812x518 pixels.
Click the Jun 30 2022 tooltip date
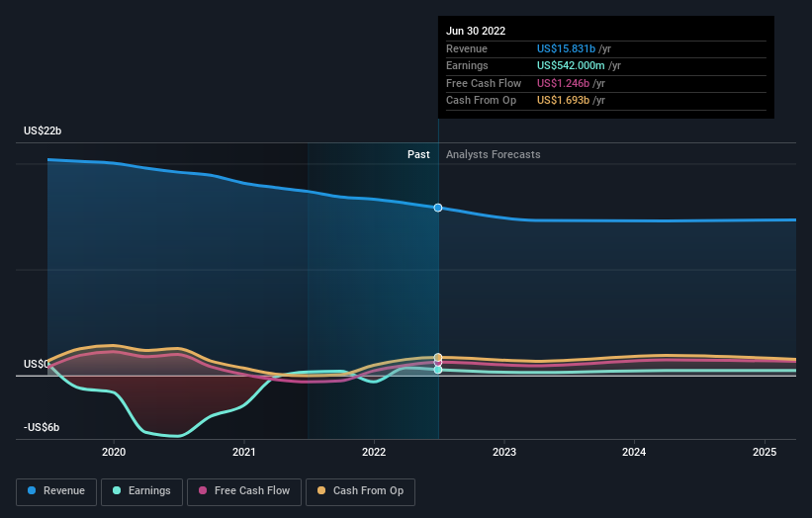coord(476,31)
